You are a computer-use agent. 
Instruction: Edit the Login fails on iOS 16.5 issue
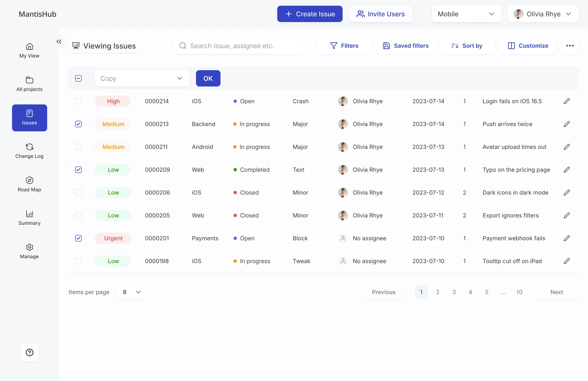[567, 101]
